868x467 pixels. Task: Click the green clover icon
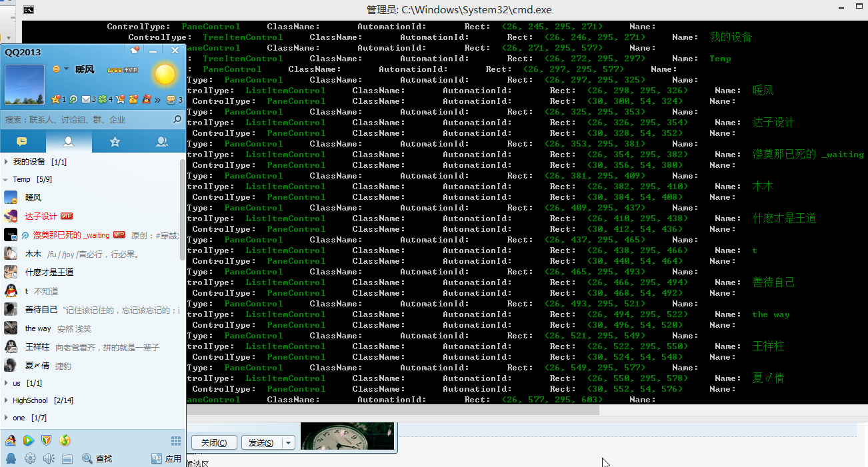point(102,100)
